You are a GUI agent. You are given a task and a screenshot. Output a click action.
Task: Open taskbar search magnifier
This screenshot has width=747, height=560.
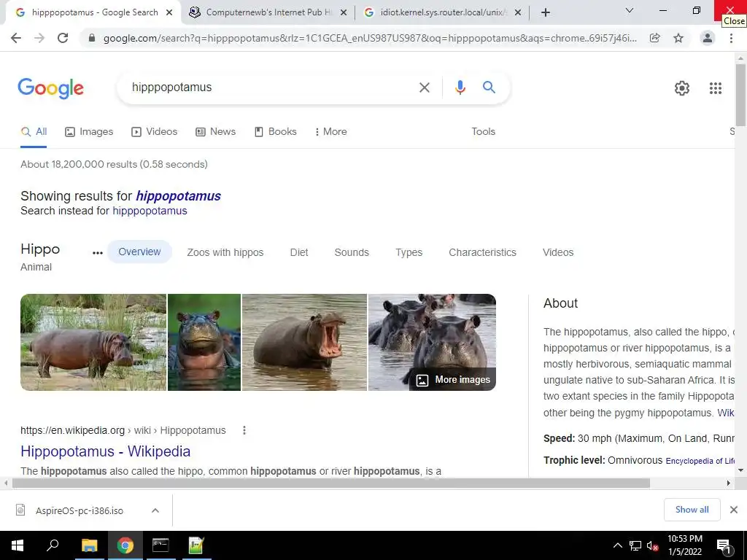53,545
